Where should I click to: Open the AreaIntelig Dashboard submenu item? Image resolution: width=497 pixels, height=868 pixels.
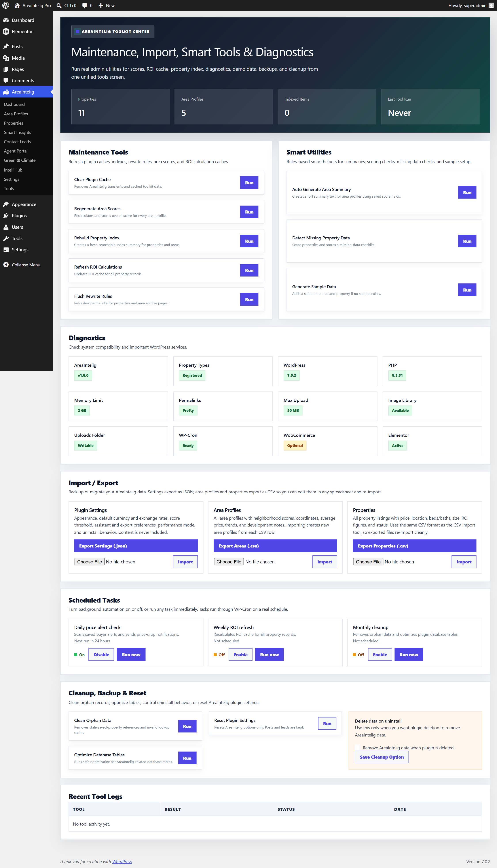(x=14, y=104)
